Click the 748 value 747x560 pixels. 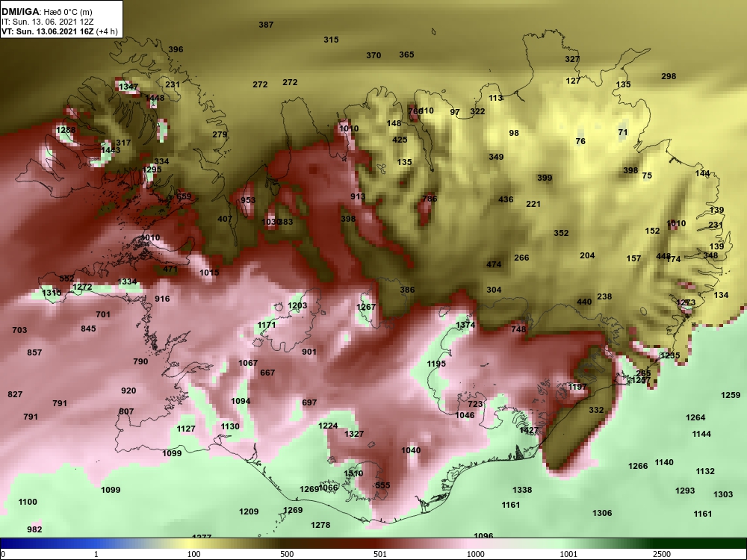[518, 329]
